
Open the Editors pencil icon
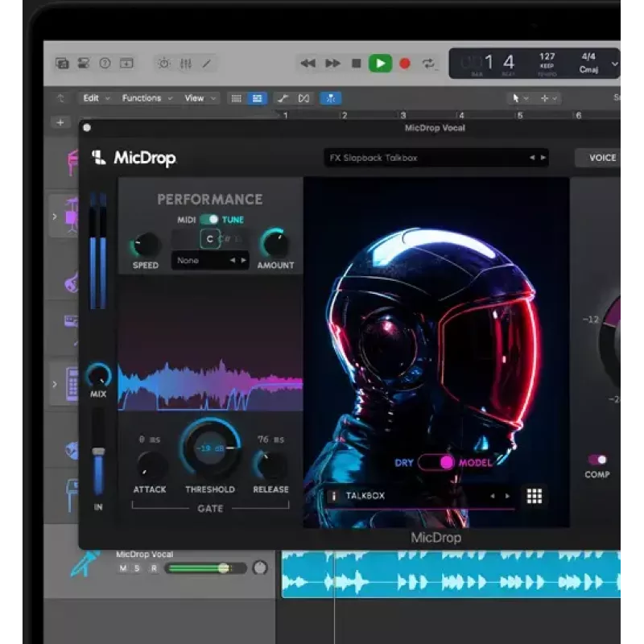207,64
